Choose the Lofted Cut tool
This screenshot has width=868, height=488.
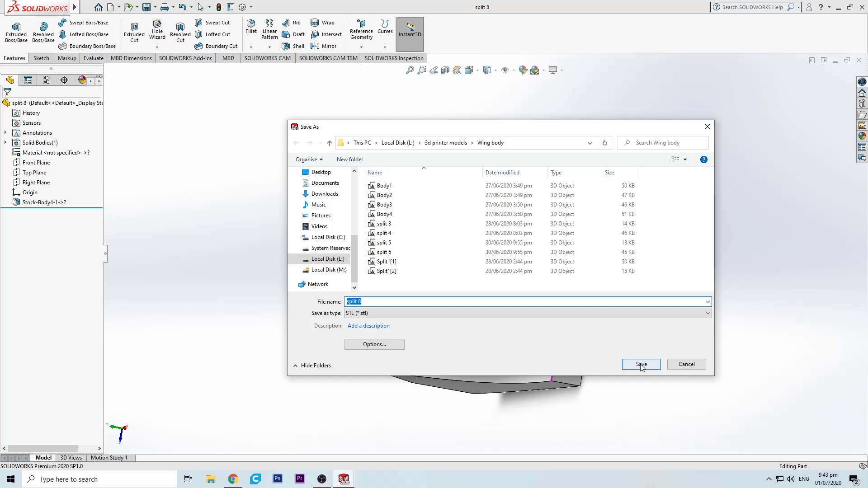point(212,34)
